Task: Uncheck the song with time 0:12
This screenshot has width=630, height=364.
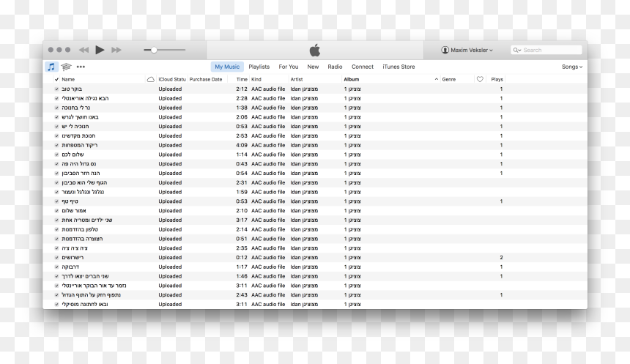Action: 56,258
